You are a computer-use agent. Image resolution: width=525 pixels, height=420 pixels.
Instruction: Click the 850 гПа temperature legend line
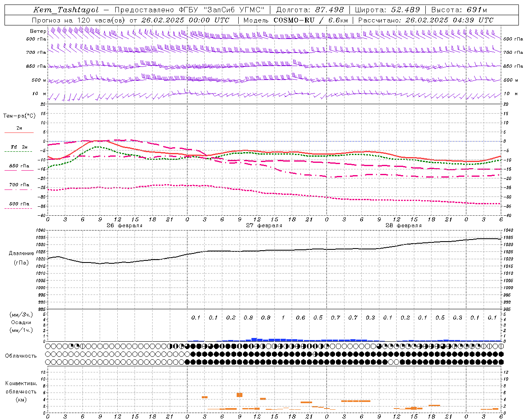(19, 170)
